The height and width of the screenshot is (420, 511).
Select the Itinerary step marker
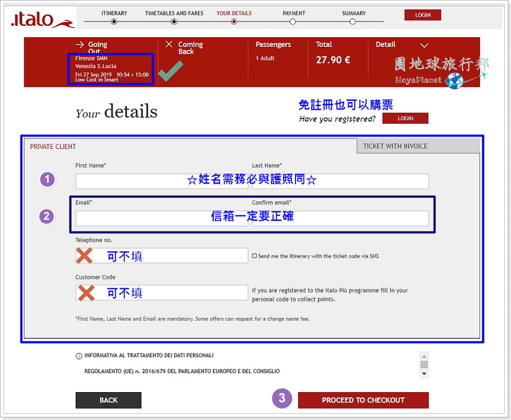pyautogui.click(x=114, y=22)
